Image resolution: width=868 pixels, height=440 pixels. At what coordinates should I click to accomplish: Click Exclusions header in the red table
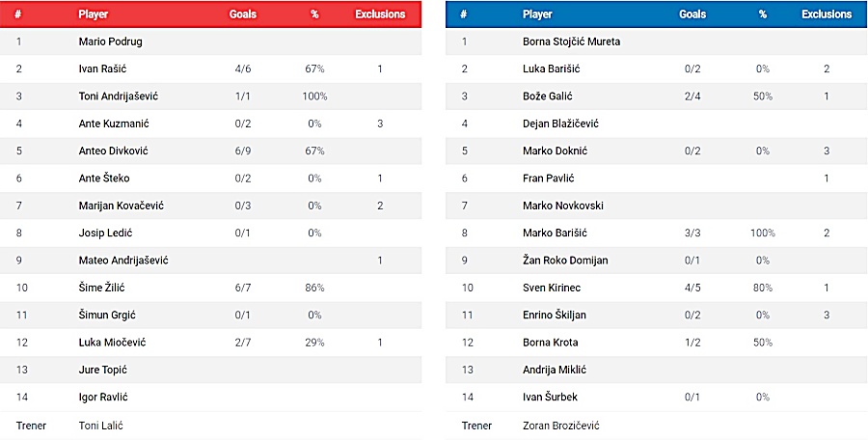tap(380, 14)
